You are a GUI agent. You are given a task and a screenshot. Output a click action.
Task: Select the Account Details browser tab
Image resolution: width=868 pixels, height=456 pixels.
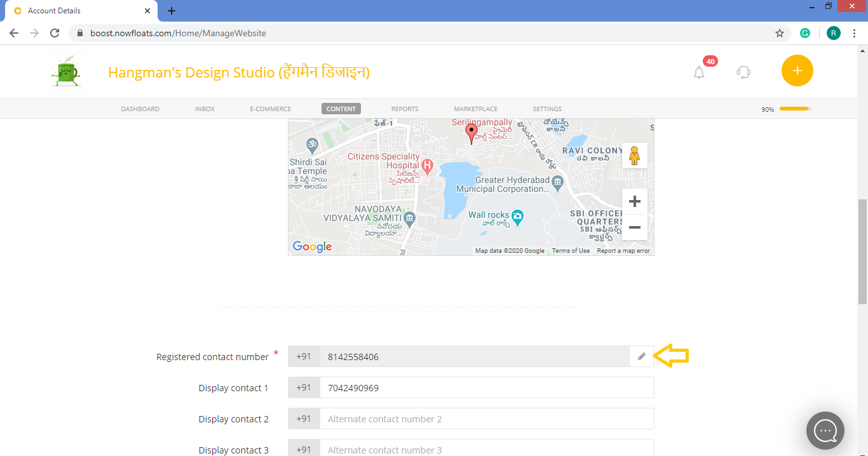pyautogui.click(x=80, y=11)
